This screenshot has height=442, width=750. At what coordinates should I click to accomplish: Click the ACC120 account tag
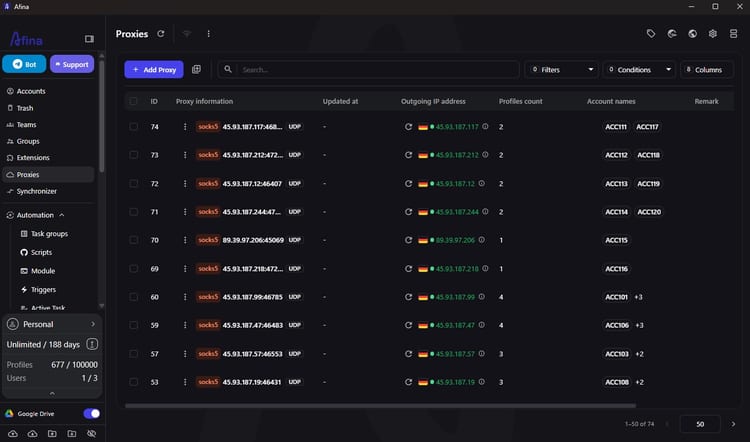(649, 212)
